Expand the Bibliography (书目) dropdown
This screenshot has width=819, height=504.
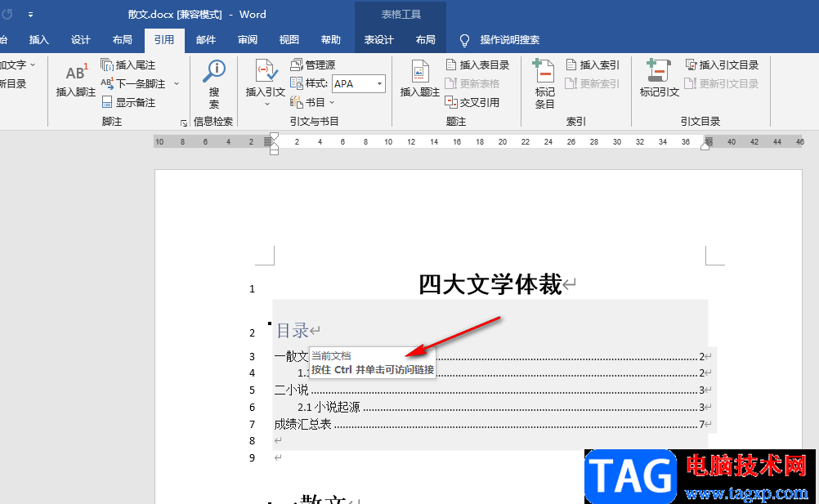(332, 103)
